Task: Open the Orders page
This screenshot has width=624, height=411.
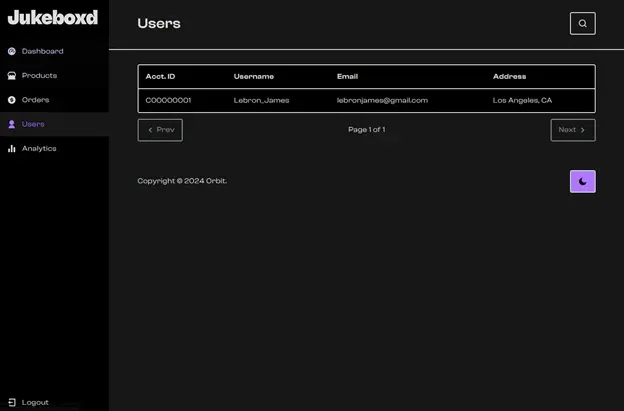Action: click(x=54, y=100)
